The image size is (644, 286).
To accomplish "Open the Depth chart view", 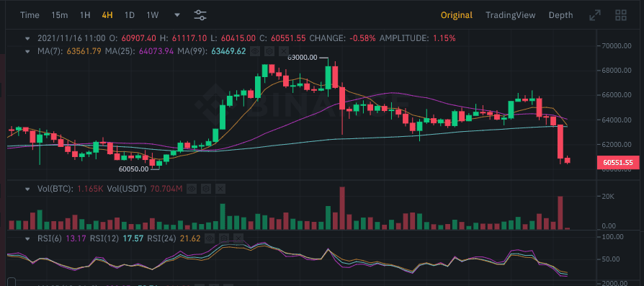I will pyautogui.click(x=560, y=15).
